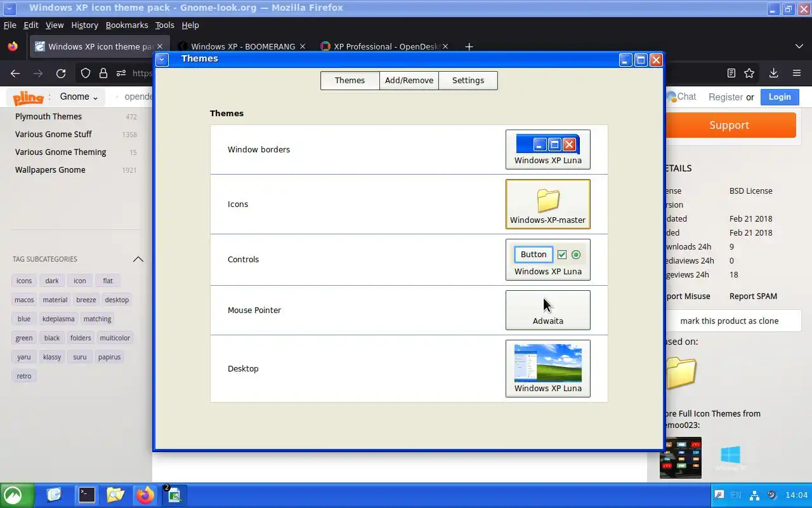
Task: Open the Icons Windows-XP-master chooser
Action: click(547, 204)
